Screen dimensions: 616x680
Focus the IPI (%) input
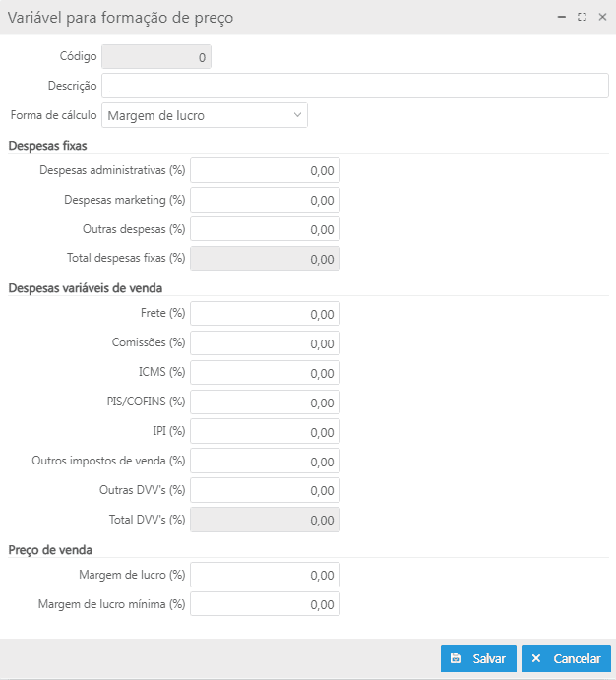(x=265, y=432)
